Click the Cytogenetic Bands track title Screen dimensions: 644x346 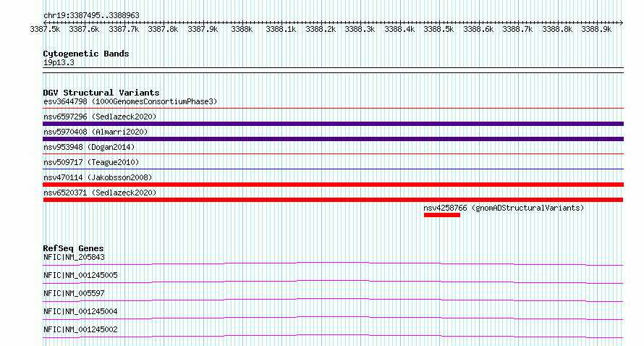86,54
